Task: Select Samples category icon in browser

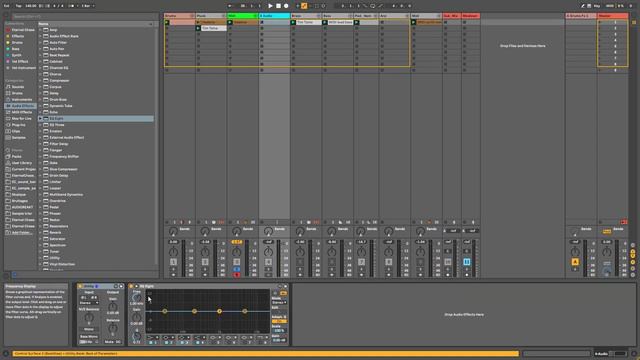Action: point(8,138)
